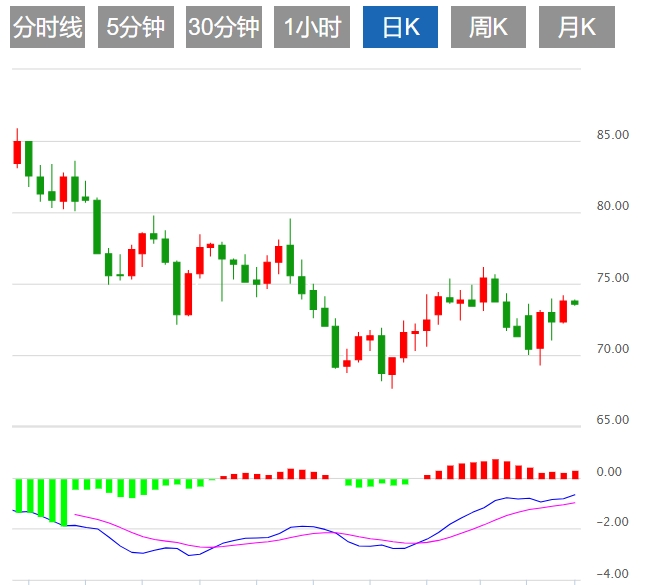Click the leftmost green MACD histogram bar
Screen dimensions: 652x585
coord(18,494)
